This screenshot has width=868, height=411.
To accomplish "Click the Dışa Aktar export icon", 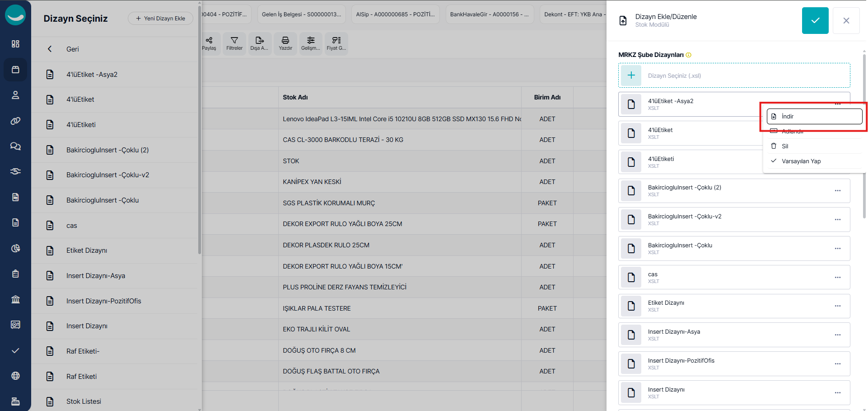I will (x=260, y=43).
